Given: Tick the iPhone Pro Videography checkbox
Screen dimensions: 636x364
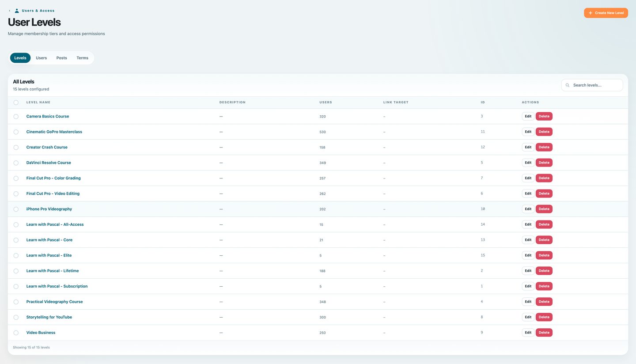Looking at the screenshot, I should coord(16,209).
